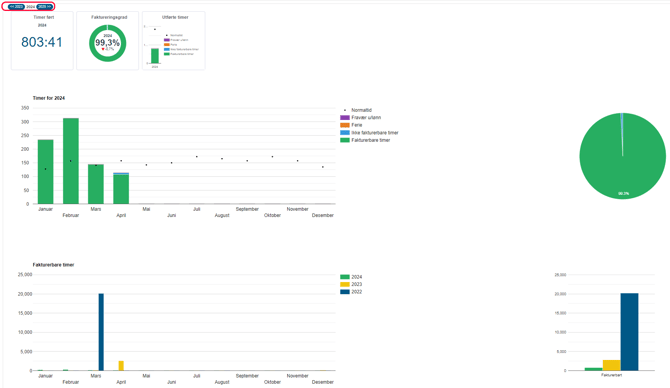This screenshot has height=388, width=670.
Task: Click the 'Fakturerbart' axis label
Action: tap(611, 375)
